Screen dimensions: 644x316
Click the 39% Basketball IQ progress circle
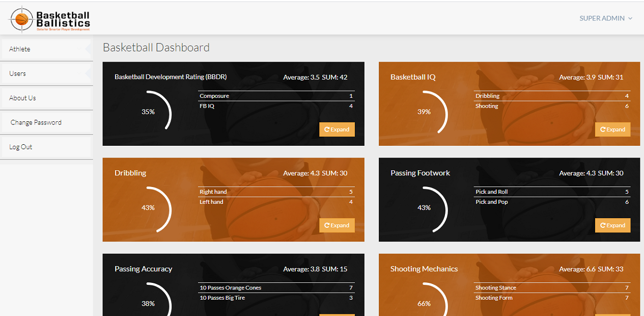point(425,112)
